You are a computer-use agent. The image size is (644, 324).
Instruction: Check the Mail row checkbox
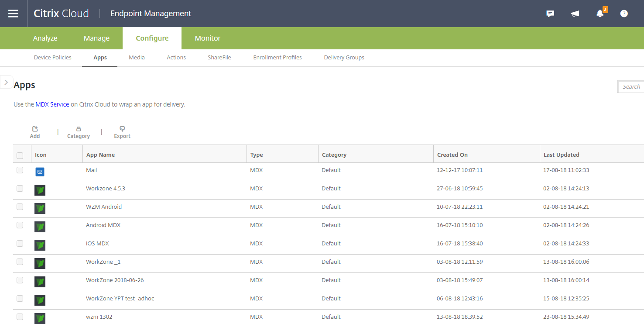point(20,170)
